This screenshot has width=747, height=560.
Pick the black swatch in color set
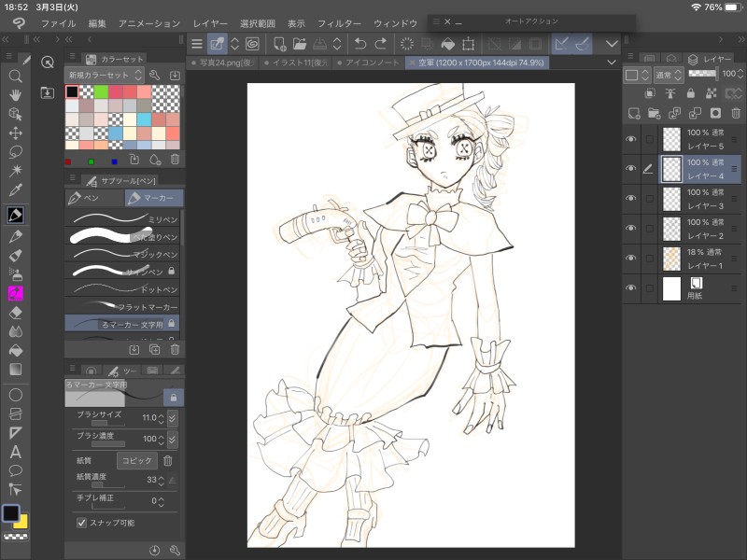pos(73,91)
